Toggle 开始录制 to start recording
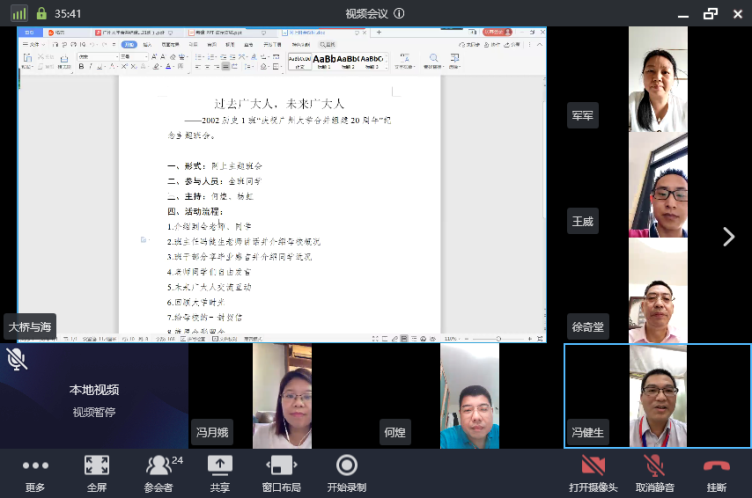The image size is (752, 498). pyautogui.click(x=346, y=474)
